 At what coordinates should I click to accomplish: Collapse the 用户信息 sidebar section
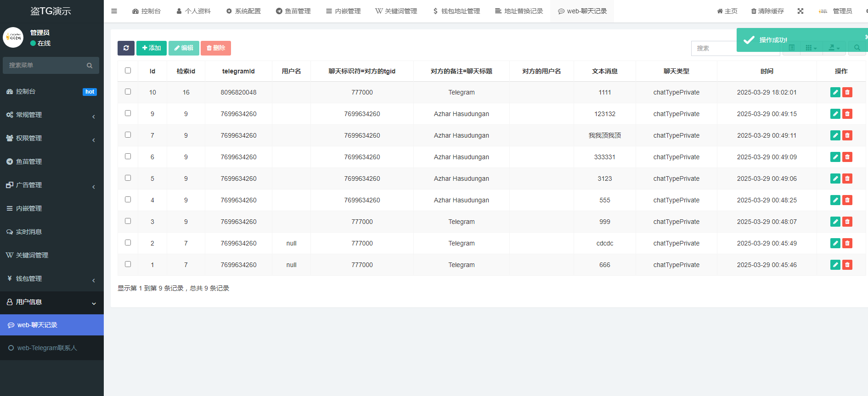[x=51, y=302]
